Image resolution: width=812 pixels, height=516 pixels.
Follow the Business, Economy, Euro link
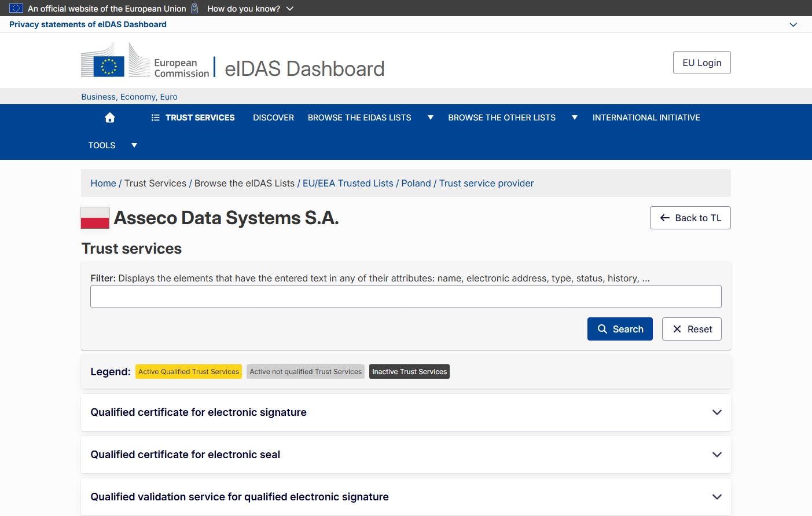pos(130,97)
